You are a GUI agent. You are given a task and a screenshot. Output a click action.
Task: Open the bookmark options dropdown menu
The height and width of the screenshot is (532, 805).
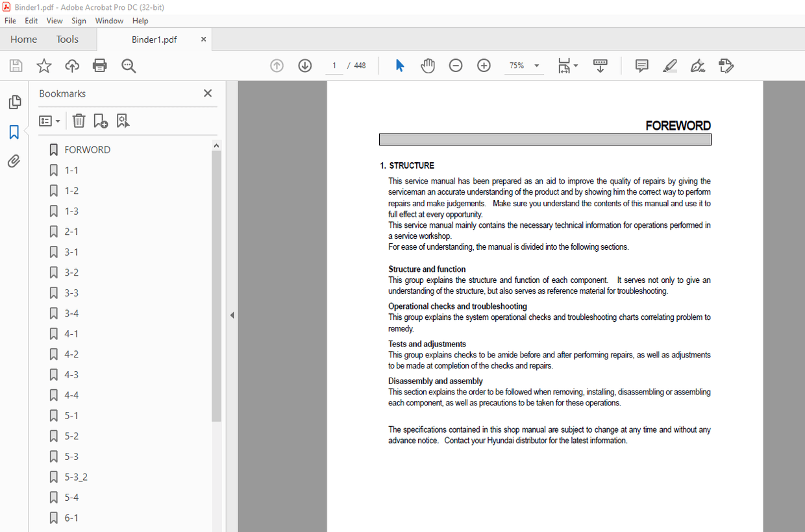[x=50, y=121]
